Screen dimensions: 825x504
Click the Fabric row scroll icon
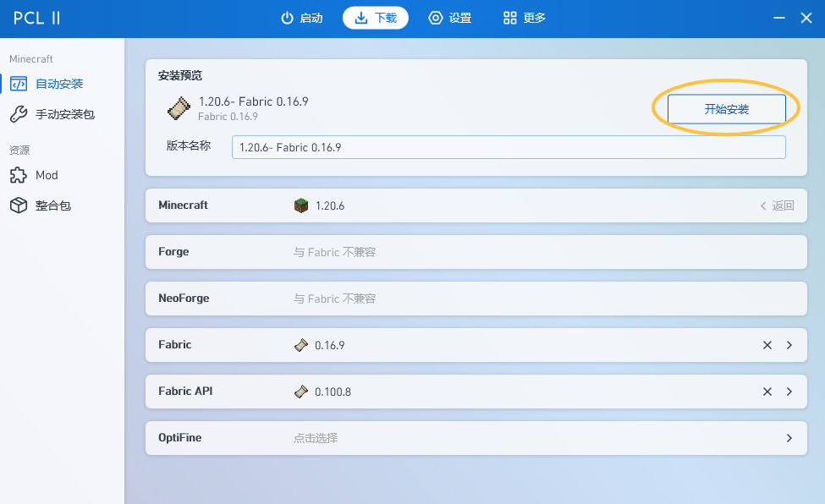tap(301, 345)
